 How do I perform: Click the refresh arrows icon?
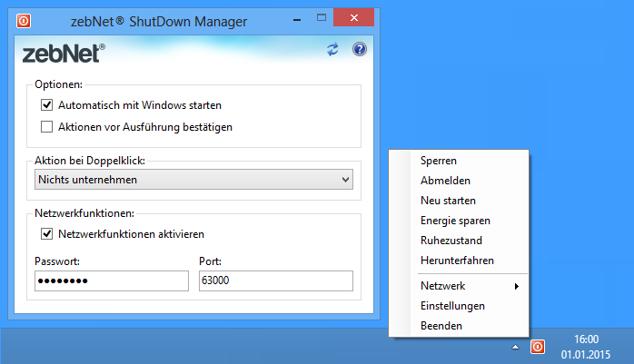(x=332, y=49)
